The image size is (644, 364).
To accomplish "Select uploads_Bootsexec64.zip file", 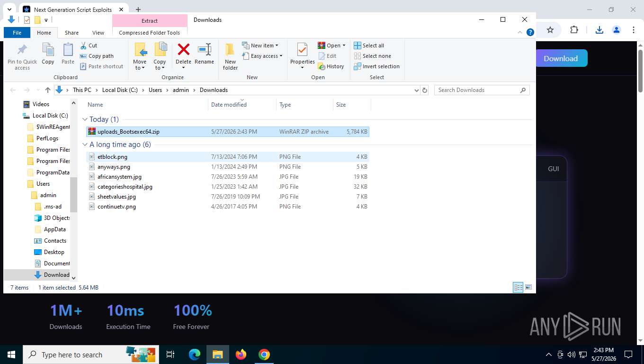I will (228, 132).
